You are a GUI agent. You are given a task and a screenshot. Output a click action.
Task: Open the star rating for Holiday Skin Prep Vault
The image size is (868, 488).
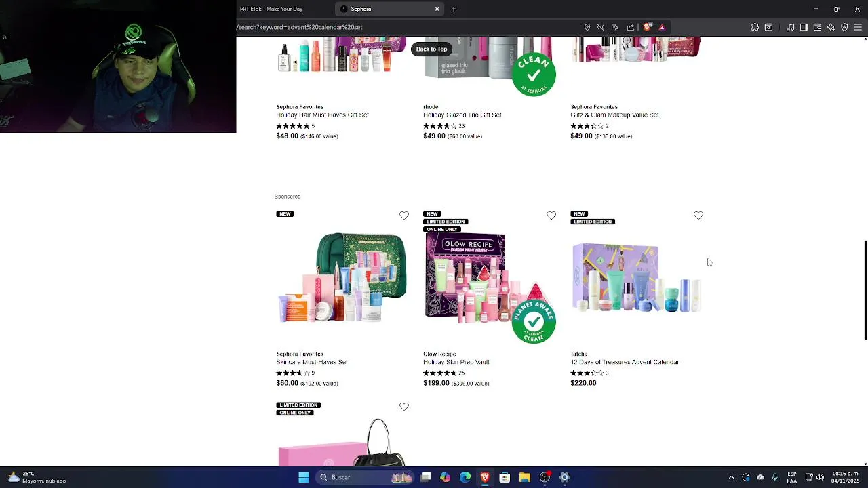(439, 373)
